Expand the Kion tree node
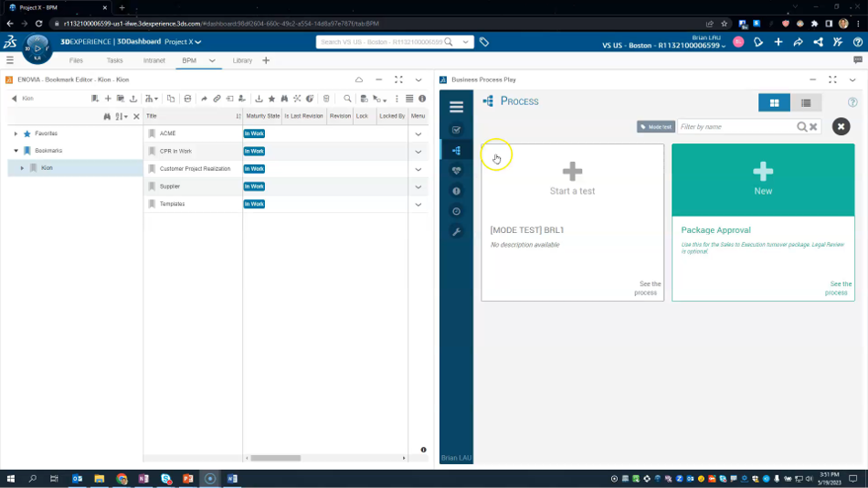This screenshot has height=488, width=868. coord(22,168)
